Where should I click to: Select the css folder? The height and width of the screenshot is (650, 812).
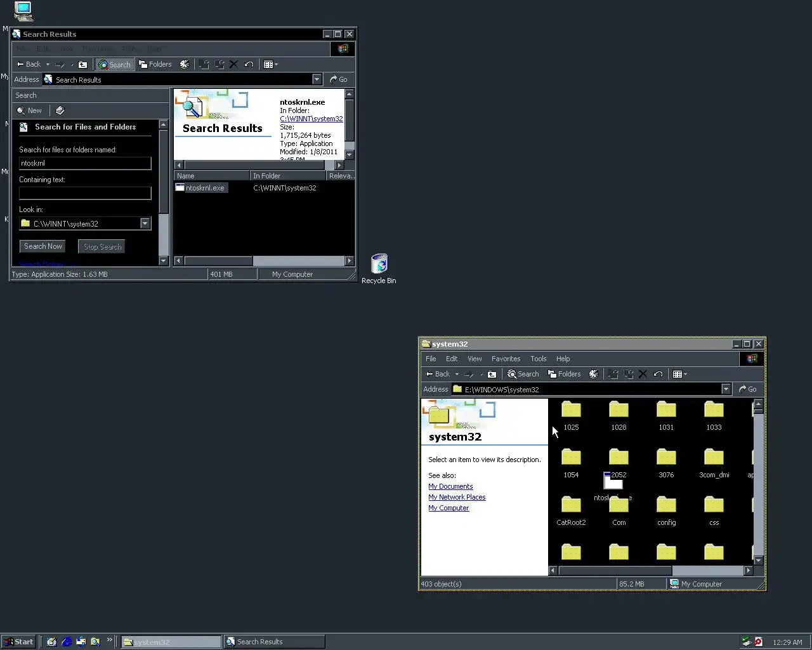point(714,512)
